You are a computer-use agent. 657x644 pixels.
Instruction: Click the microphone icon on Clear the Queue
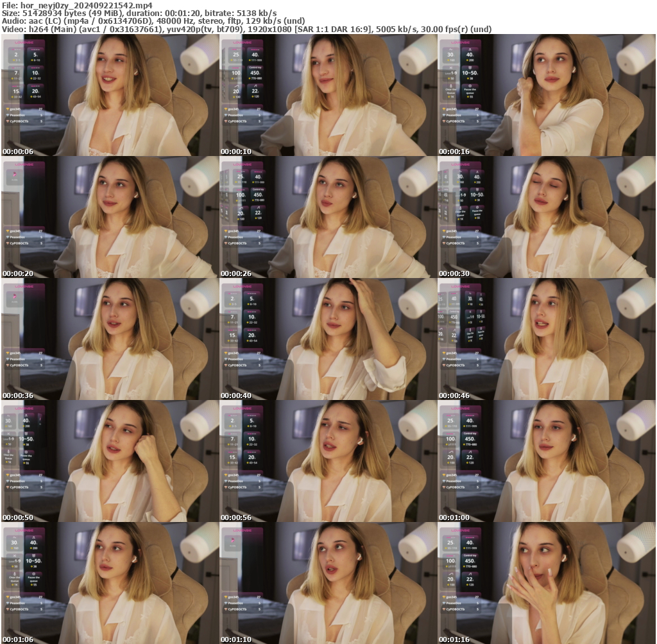click(451, 85)
